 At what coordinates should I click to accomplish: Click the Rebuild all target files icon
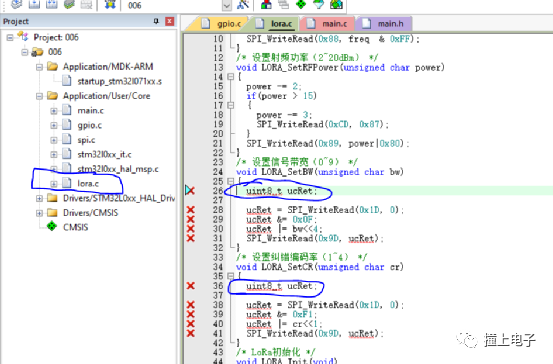click(51, 4)
